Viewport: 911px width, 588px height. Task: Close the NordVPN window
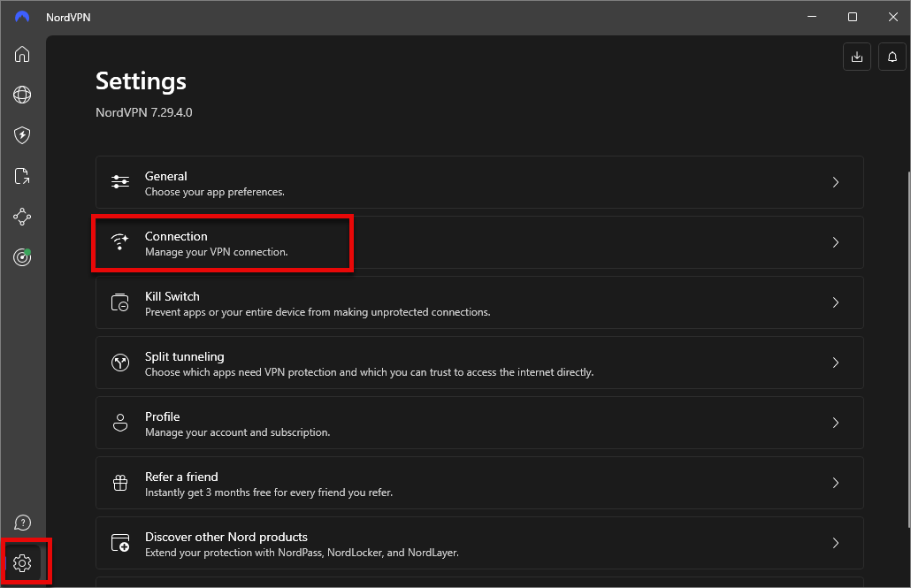pyautogui.click(x=893, y=17)
